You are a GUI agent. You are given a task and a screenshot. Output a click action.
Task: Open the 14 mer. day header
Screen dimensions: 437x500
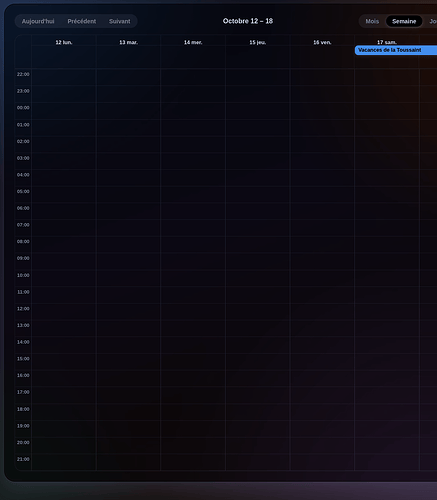(193, 42)
